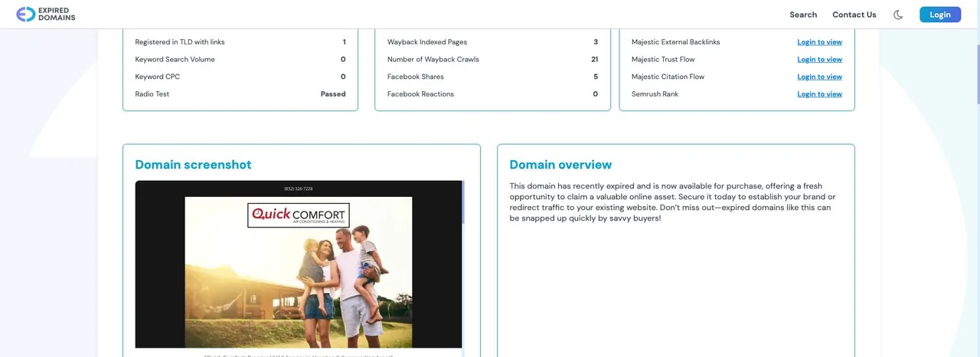Open the Quick Comfort domain screenshot

click(299, 264)
